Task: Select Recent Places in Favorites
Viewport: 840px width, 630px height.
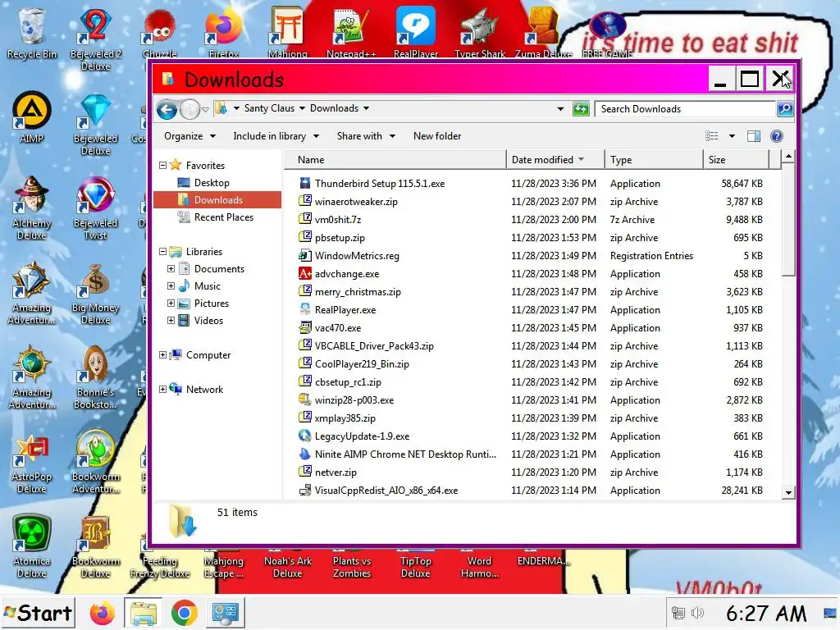Action: click(x=223, y=217)
